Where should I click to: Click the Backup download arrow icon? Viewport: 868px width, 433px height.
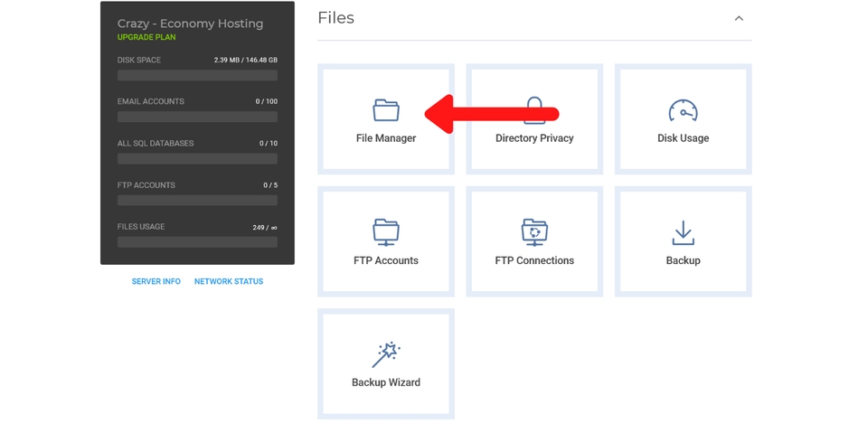(683, 232)
